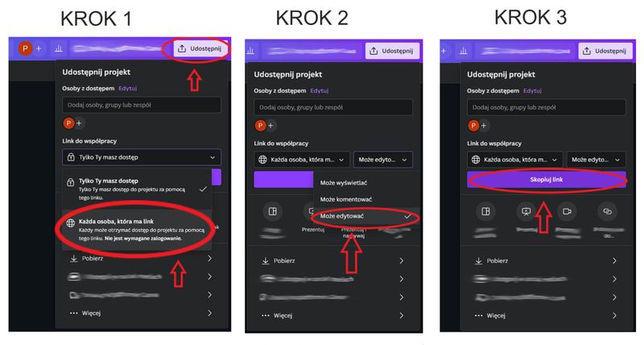Click the Udostępnij share icon button under KROK 1
This screenshot has height=345, width=644.
point(199,48)
